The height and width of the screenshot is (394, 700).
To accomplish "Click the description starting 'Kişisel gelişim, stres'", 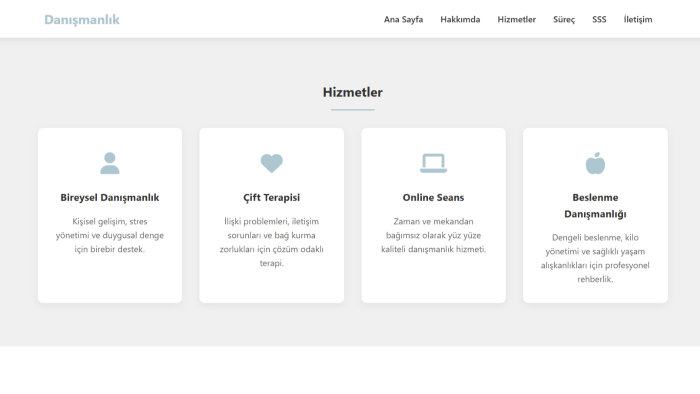I will point(110,235).
